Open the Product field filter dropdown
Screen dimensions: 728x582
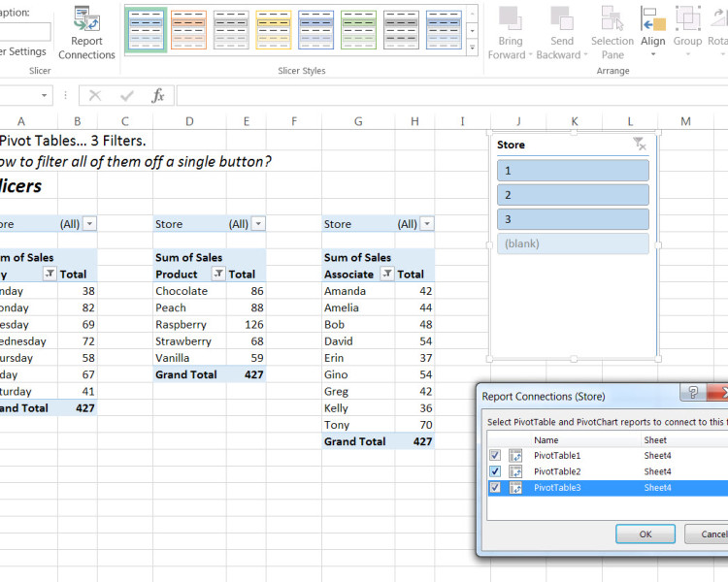tap(217, 275)
